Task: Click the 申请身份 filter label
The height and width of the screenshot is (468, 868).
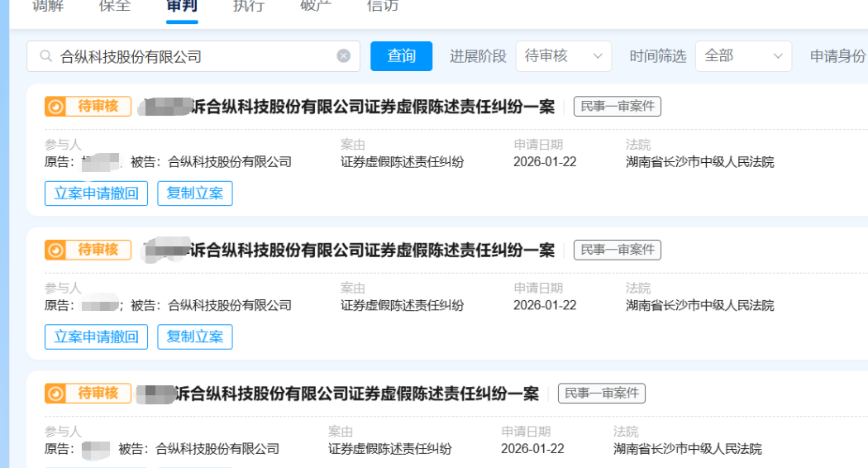Action: 837,56
